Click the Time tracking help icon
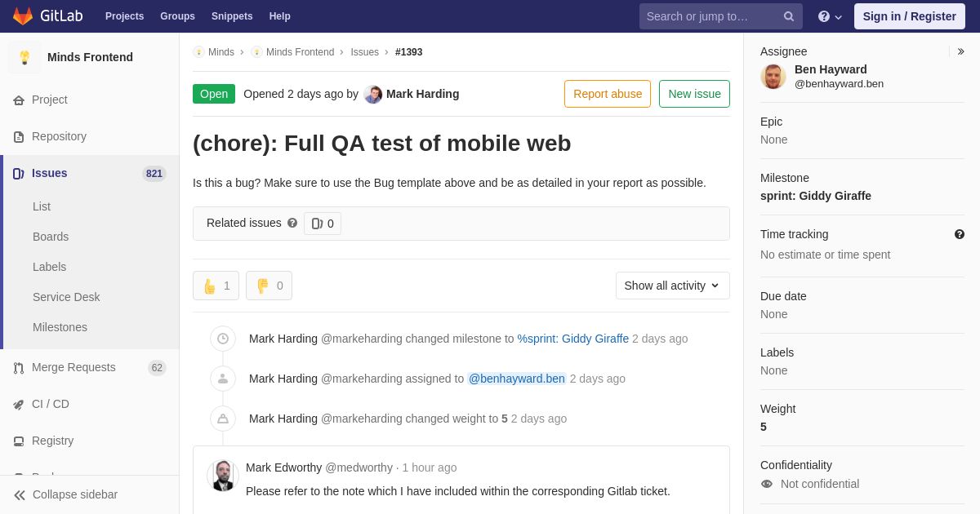The image size is (980, 514). (960, 234)
